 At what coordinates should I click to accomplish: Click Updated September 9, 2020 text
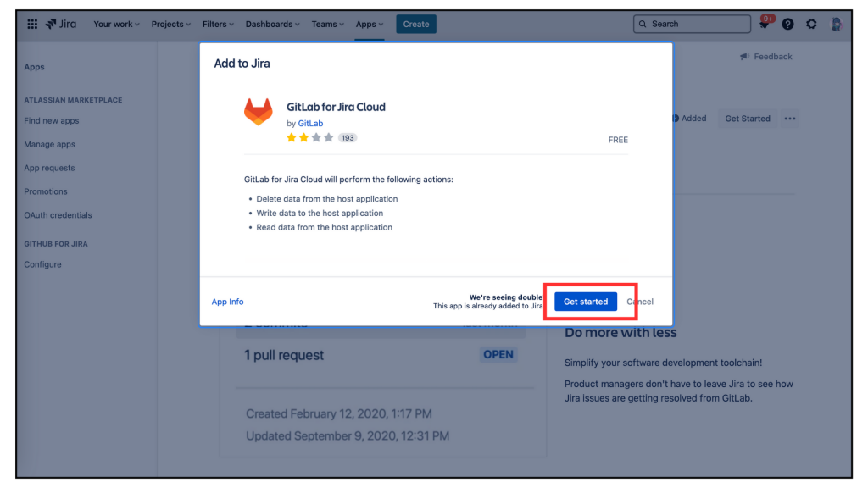click(x=348, y=436)
